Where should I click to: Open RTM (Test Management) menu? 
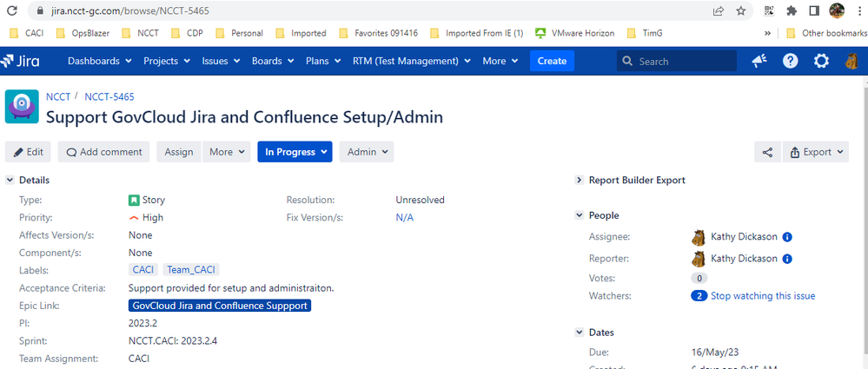tap(411, 61)
